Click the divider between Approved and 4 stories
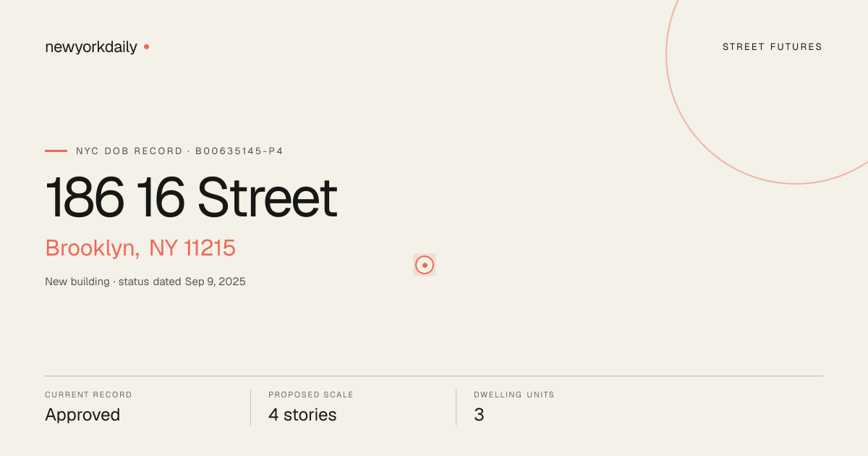The image size is (868, 456). 250,408
